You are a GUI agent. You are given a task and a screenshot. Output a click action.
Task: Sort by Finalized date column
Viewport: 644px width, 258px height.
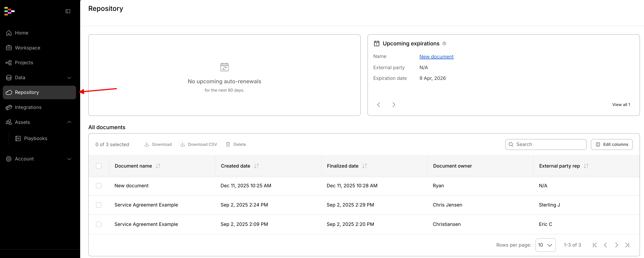point(364,166)
